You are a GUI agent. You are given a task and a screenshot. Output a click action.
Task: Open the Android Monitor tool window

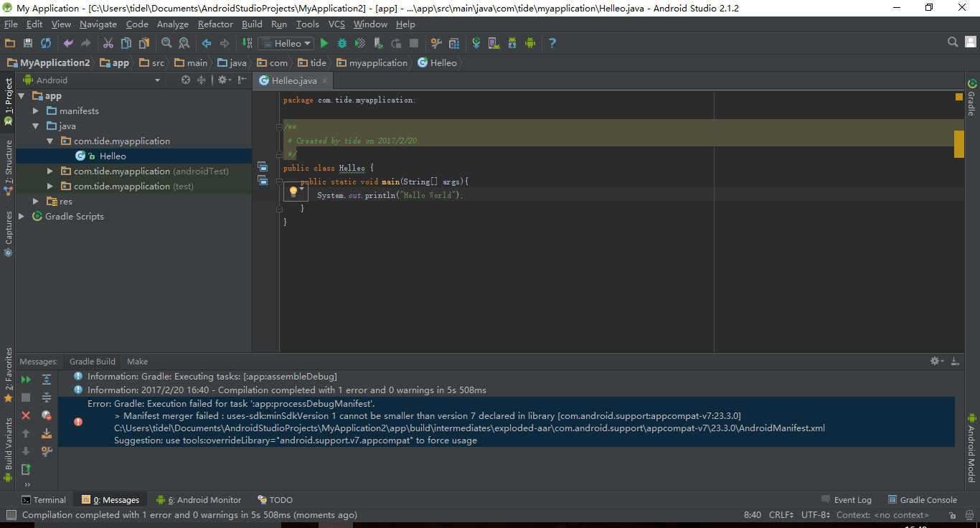click(x=199, y=500)
